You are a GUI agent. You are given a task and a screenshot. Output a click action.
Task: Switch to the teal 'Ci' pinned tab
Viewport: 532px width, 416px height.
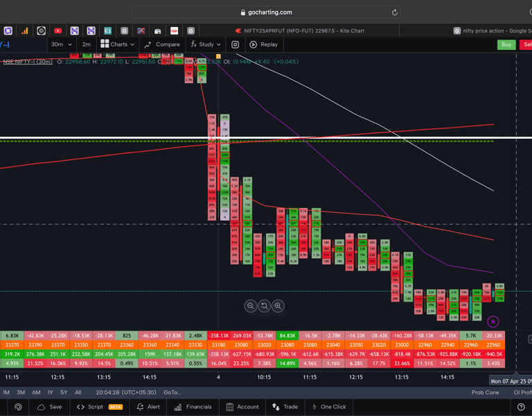(107, 31)
